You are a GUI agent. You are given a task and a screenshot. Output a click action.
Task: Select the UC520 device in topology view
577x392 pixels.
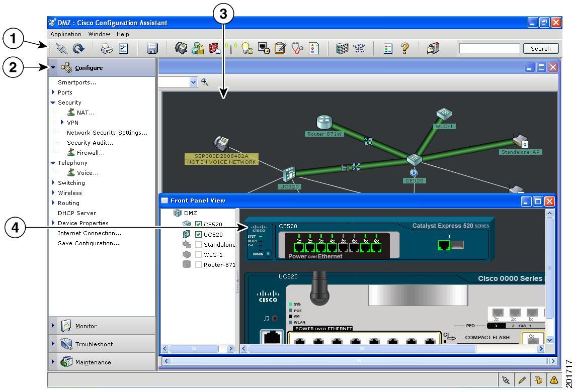(x=289, y=174)
